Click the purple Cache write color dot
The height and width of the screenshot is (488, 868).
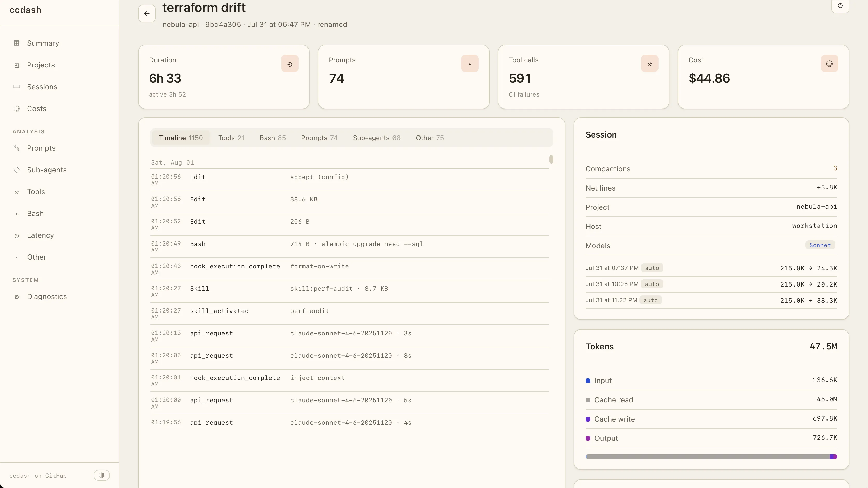[588, 419]
